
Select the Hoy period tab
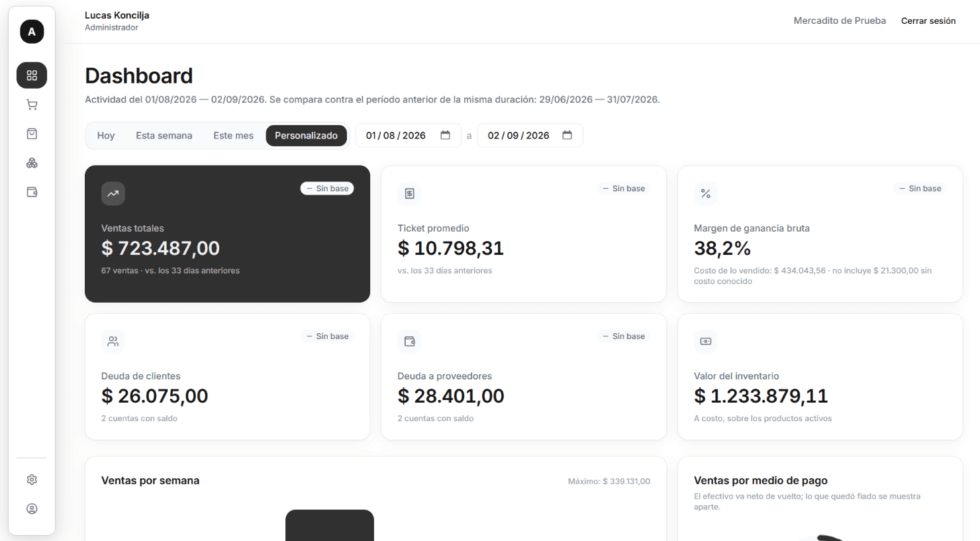[106, 136]
